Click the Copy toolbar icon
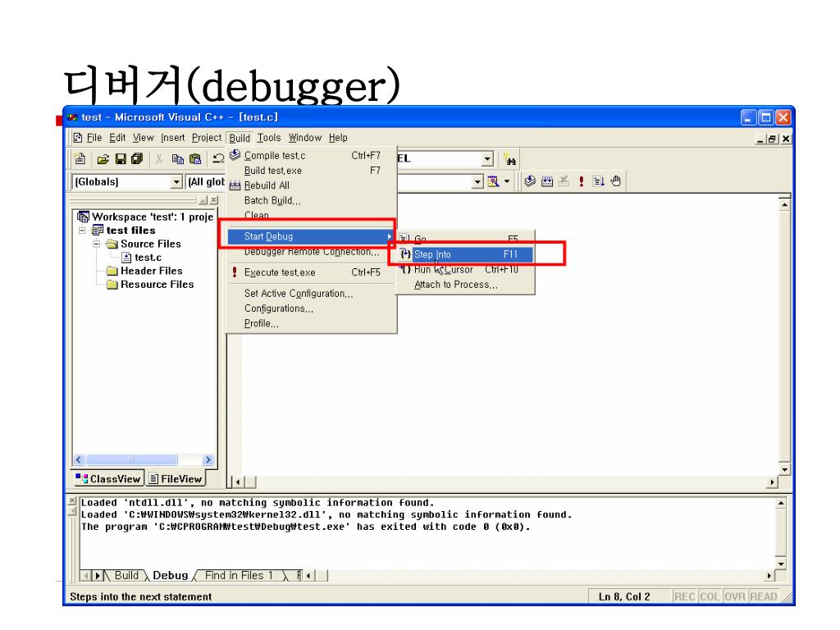The height and width of the screenshot is (630, 840). 177,158
